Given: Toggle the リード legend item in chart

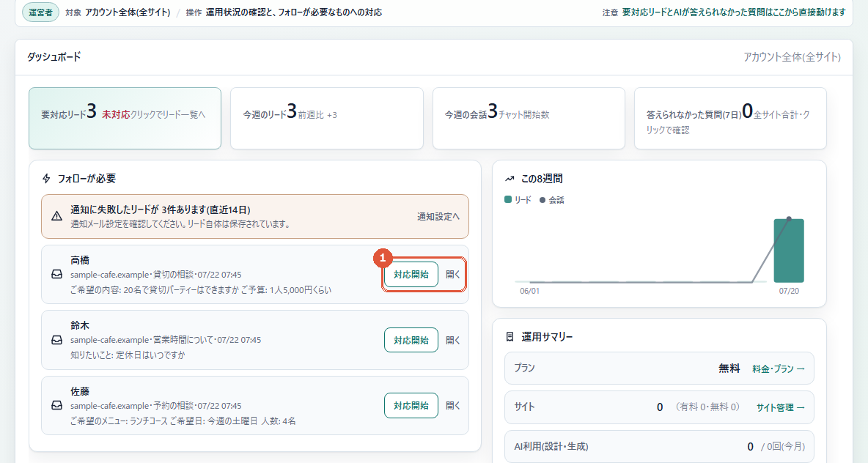Looking at the screenshot, I should (x=518, y=200).
